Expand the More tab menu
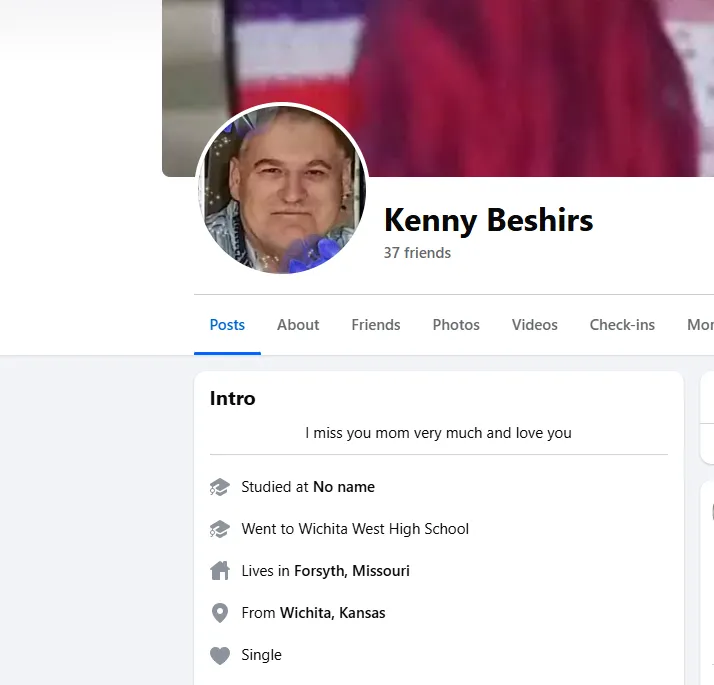The image size is (714, 685). pos(700,325)
